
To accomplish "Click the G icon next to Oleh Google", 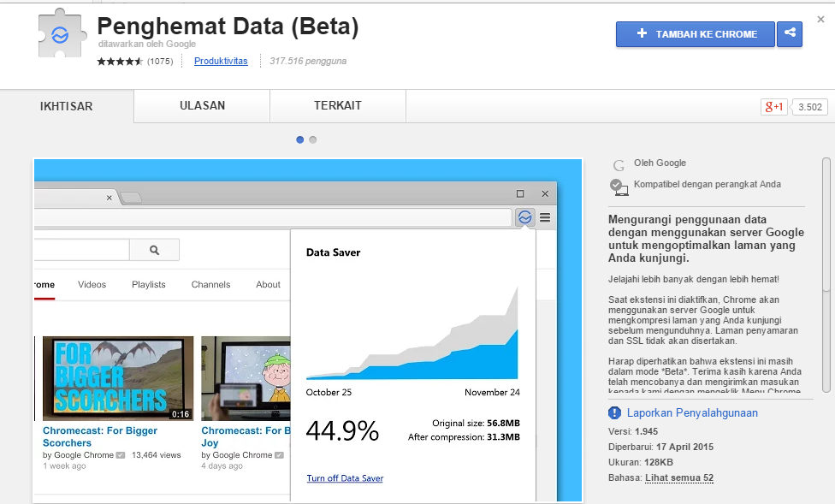I will (618, 163).
